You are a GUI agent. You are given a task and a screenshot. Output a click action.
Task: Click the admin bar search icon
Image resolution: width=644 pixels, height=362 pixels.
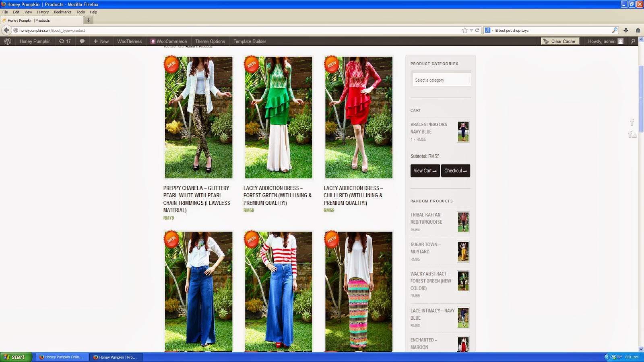click(633, 41)
